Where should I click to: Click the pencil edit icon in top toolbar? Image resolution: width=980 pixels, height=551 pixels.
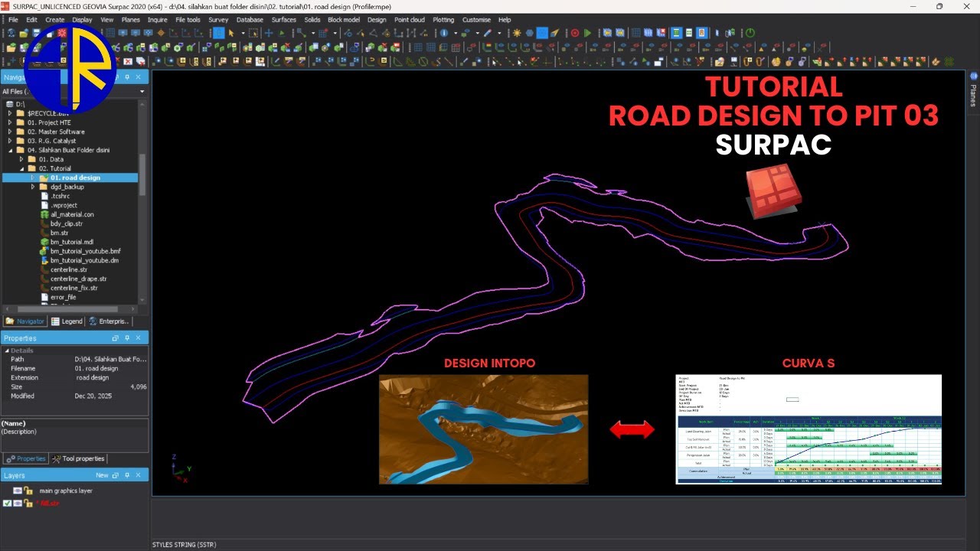click(487, 33)
